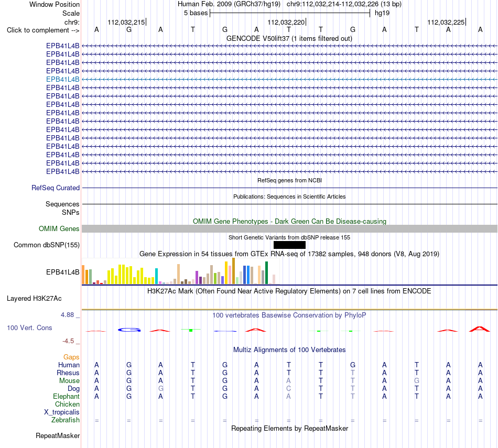Viewport: 498px width, 448px height.
Task: Click the 'H3K27Ac Mark' ENCODE track title
Action: [x=289, y=291]
